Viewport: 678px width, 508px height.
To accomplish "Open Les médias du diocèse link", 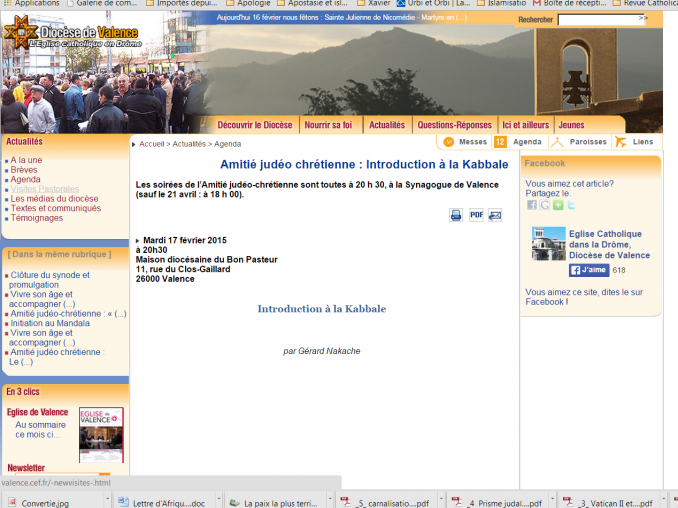I will [54, 199].
